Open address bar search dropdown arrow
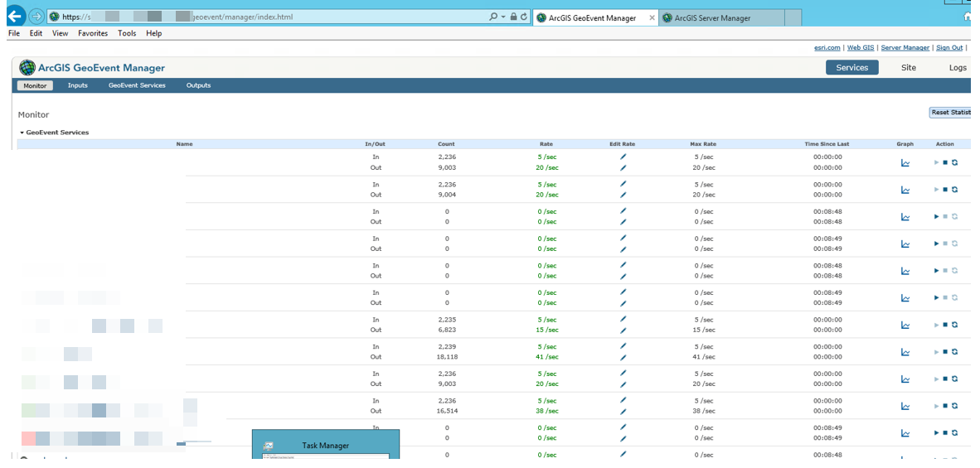The width and height of the screenshot is (980, 468). tap(503, 17)
